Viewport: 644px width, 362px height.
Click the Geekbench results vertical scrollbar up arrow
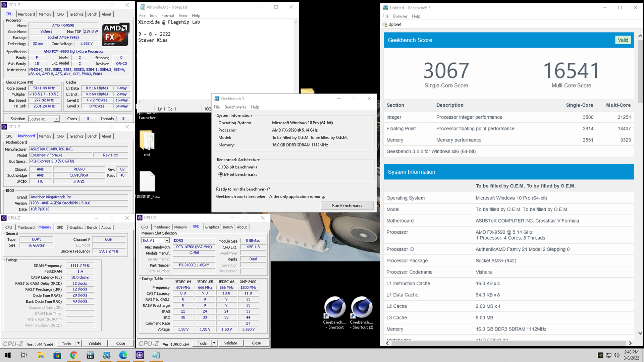(x=640, y=36)
